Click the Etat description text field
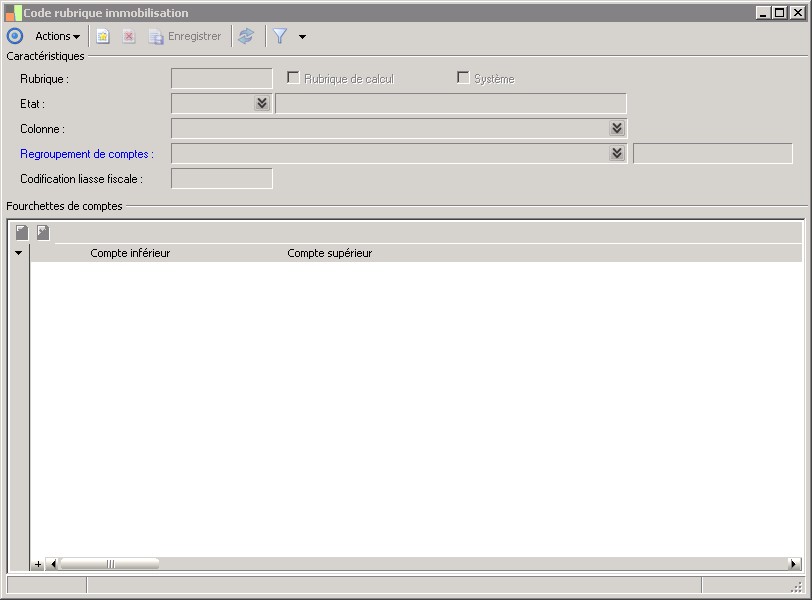This screenshot has width=812, height=600. (x=451, y=104)
